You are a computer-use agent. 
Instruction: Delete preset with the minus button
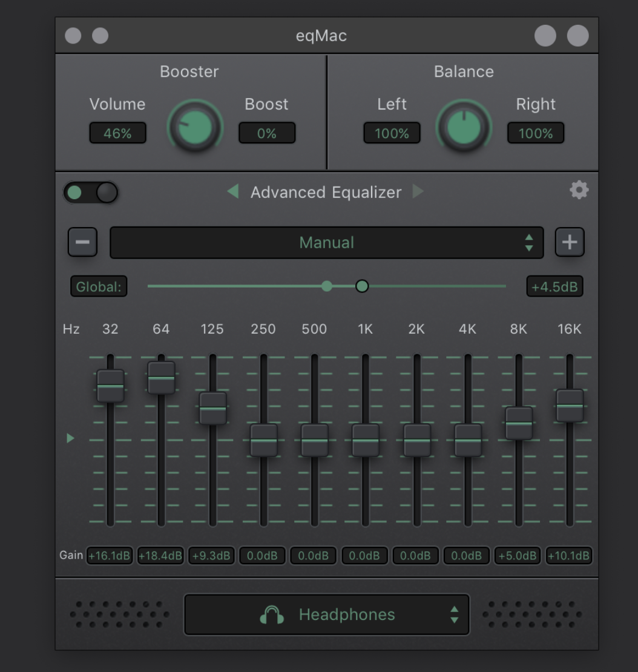(83, 242)
